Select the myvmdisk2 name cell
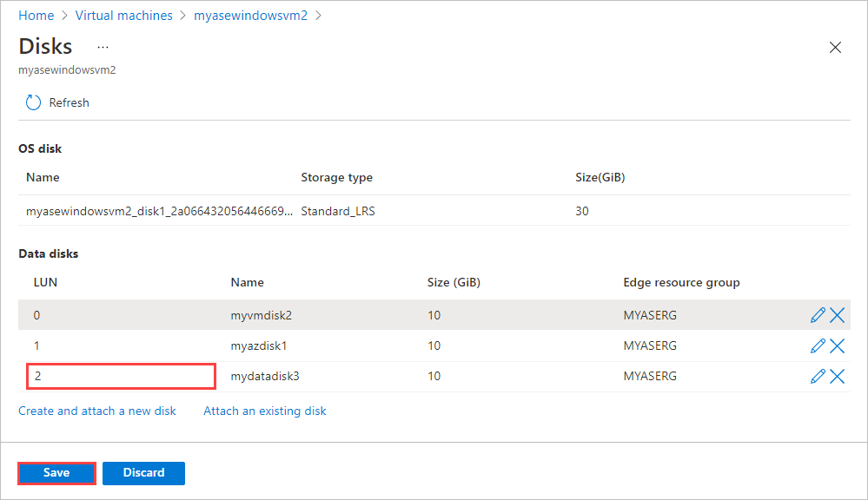868x500 pixels. pyautogui.click(x=262, y=315)
